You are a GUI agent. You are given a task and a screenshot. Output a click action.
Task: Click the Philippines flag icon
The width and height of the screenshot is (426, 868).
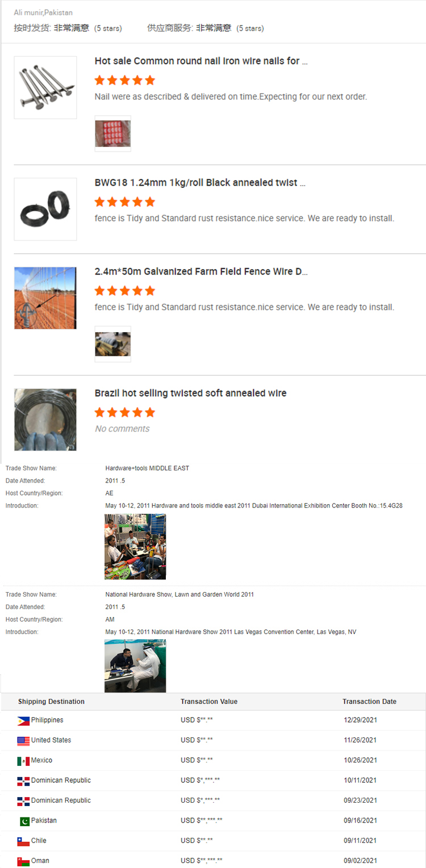23,721
